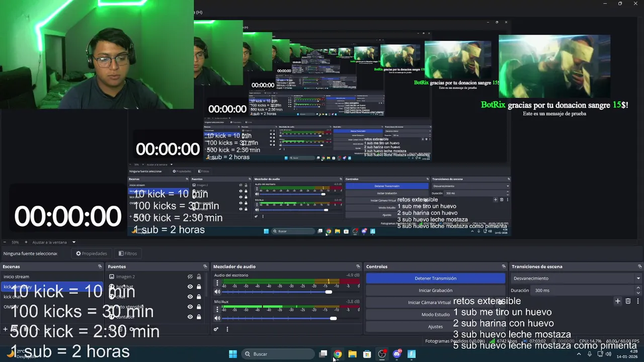Zoom in the preview with plus icon
Screen dimensions: 644x362
26,242
